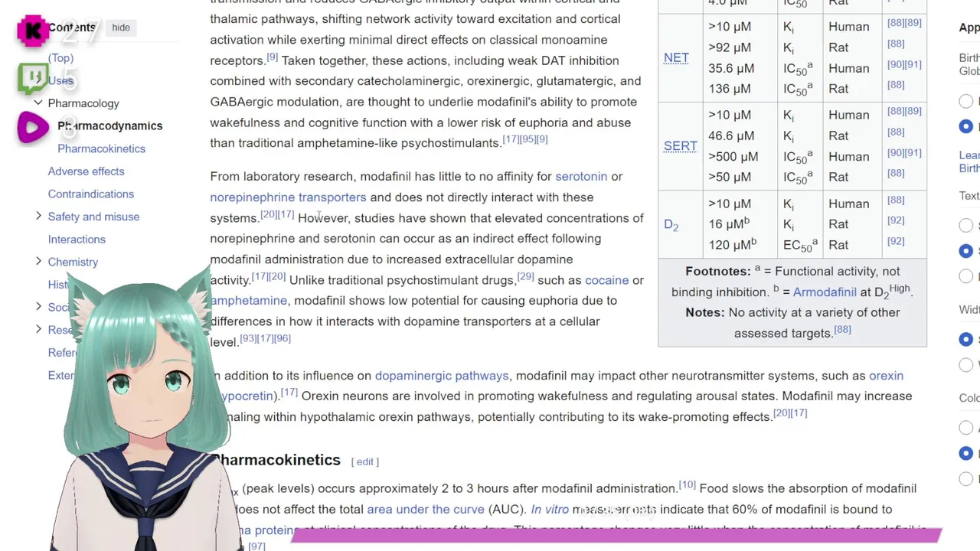Click the Pharmacokinetics section heading
The height and width of the screenshot is (551, 980).
pyautogui.click(x=276, y=460)
